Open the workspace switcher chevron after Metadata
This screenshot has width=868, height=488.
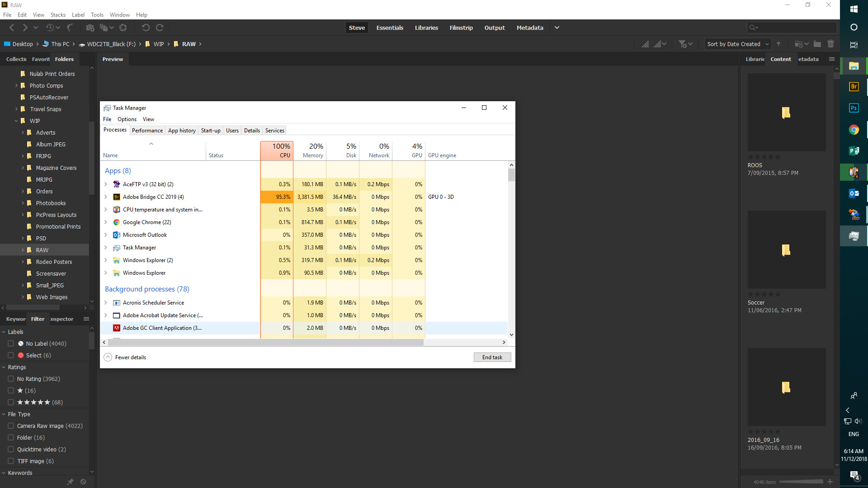[x=557, y=28]
